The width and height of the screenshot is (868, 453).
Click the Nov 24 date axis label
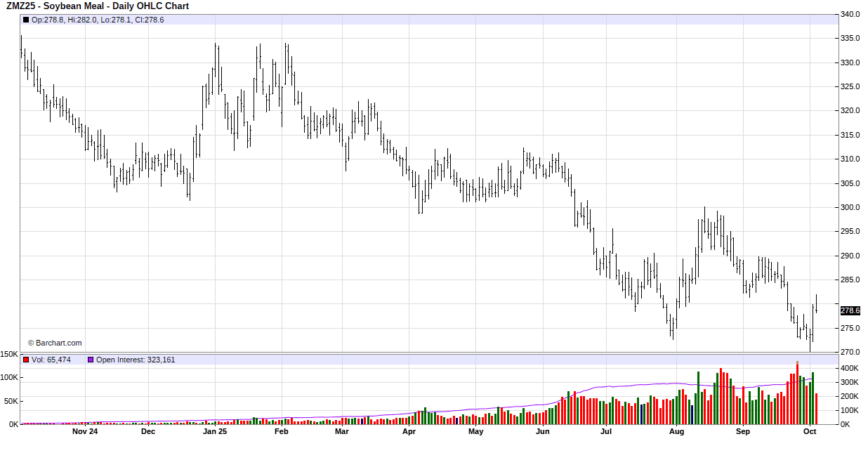pos(85,432)
